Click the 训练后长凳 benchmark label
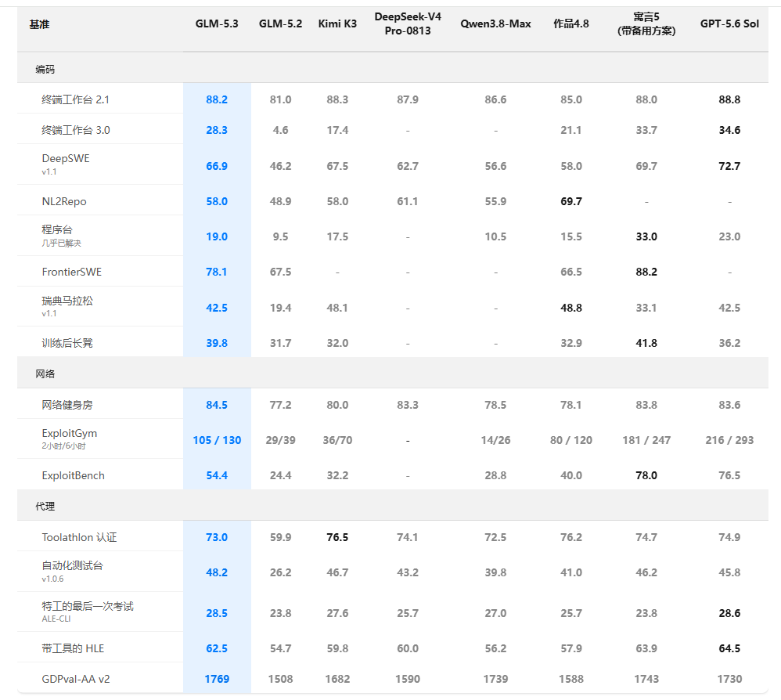This screenshot has height=700, width=781. (x=67, y=343)
